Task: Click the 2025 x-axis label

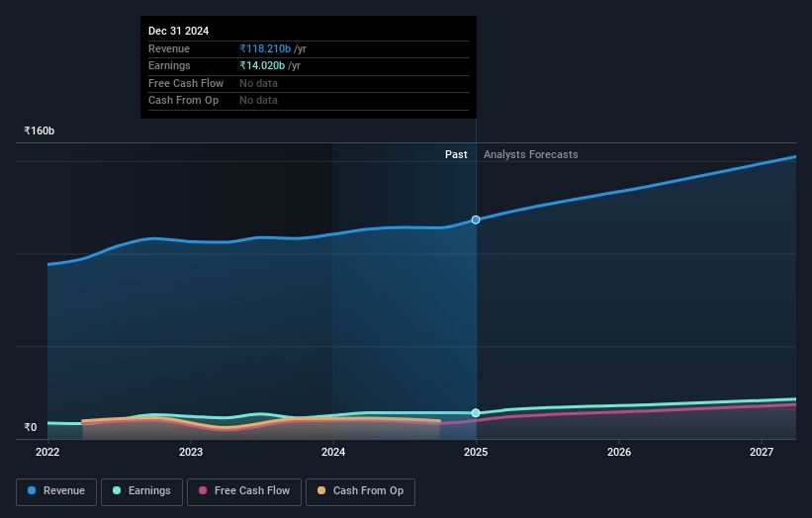Action: click(476, 453)
